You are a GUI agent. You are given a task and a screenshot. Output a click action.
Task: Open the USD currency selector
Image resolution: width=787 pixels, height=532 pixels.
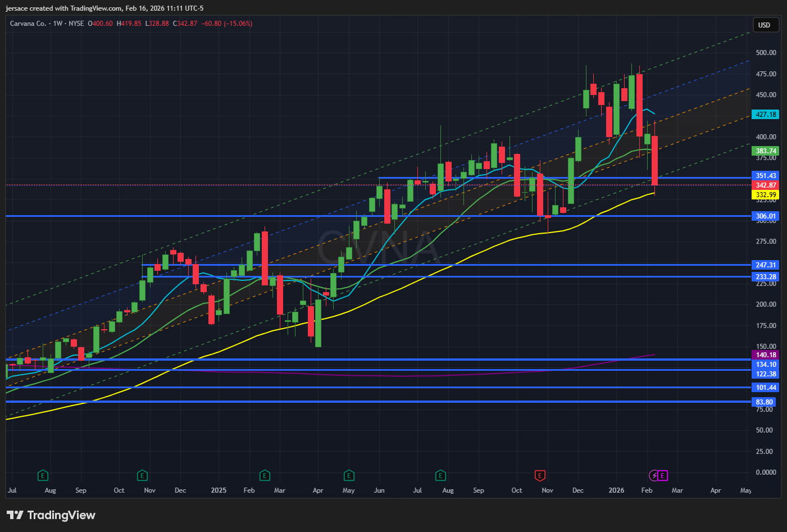tap(766, 25)
